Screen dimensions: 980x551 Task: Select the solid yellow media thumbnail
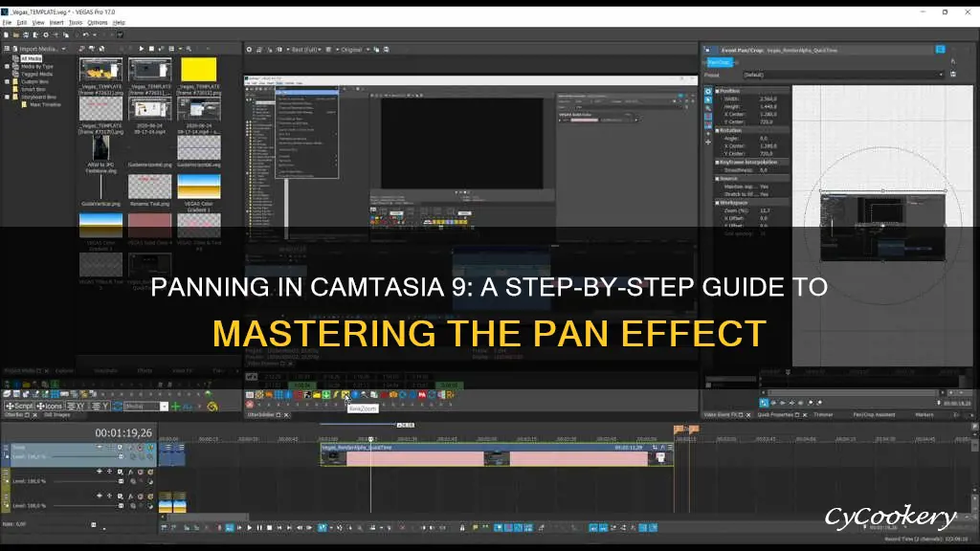[199, 69]
